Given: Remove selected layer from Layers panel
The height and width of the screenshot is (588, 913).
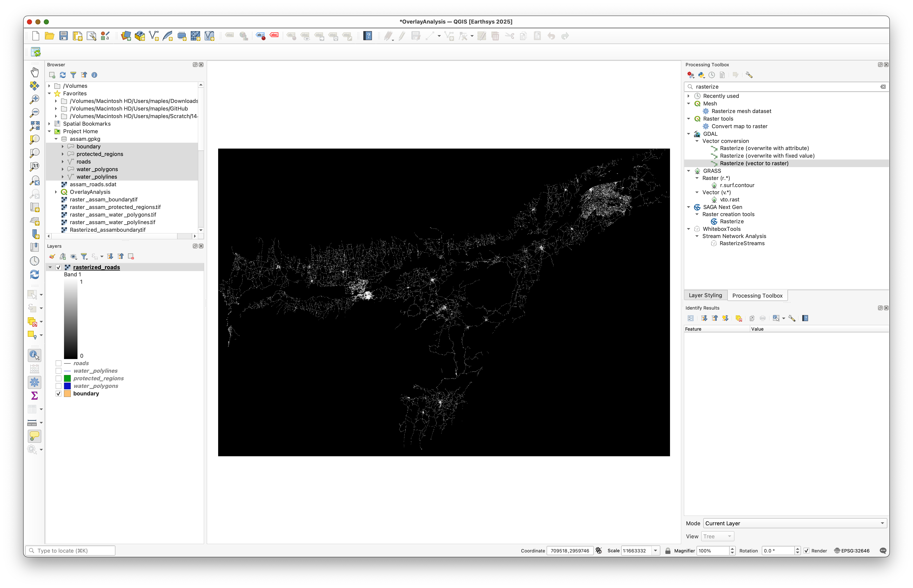Looking at the screenshot, I should coord(131,257).
